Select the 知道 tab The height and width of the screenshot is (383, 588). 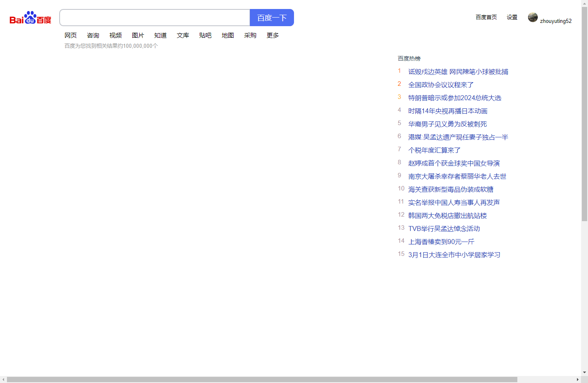coord(160,35)
